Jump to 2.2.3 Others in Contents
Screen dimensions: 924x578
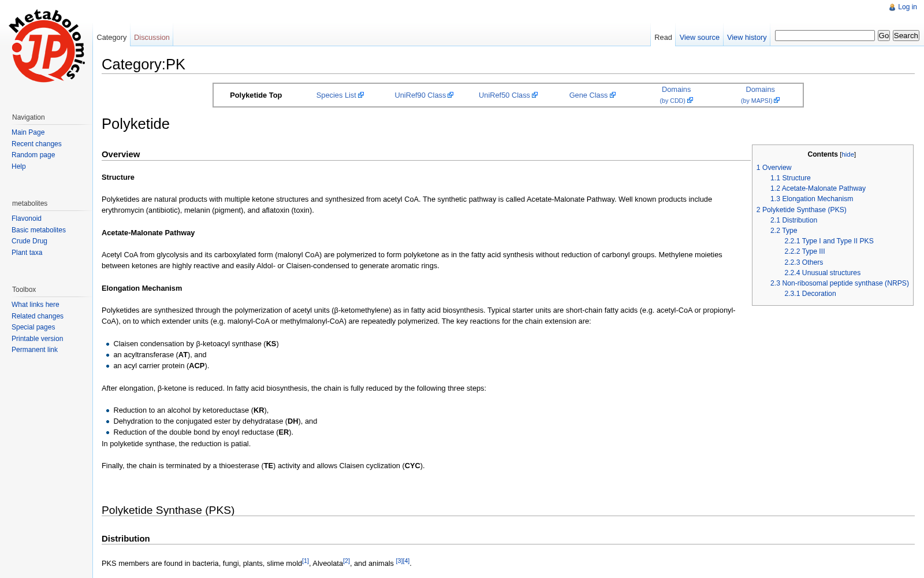pos(804,262)
